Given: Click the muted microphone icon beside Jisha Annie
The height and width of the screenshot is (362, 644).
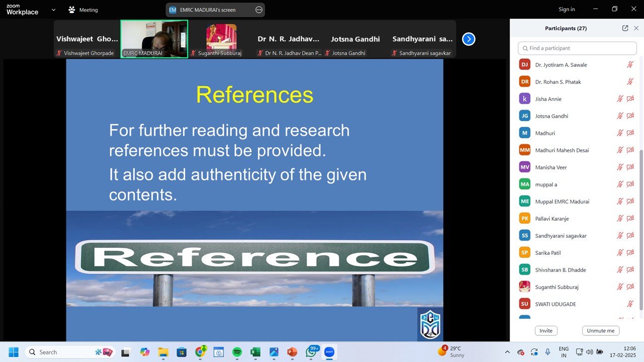Looking at the screenshot, I should (619, 99).
